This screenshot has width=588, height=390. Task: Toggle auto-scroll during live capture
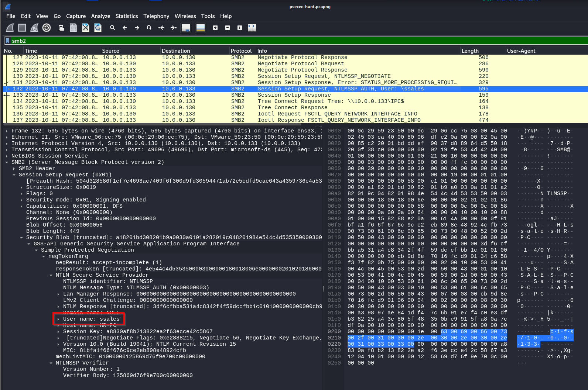tap(186, 28)
